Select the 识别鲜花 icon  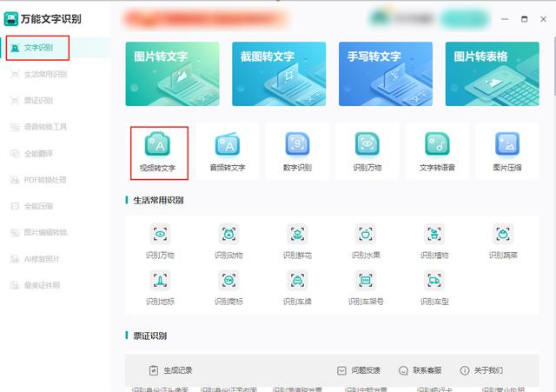click(x=297, y=234)
